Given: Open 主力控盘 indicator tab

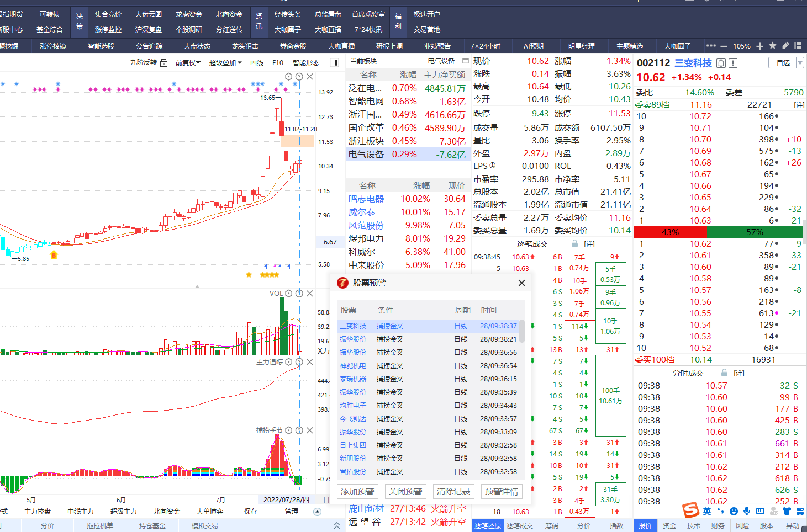Looking at the screenshot, I should coord(38,512).
